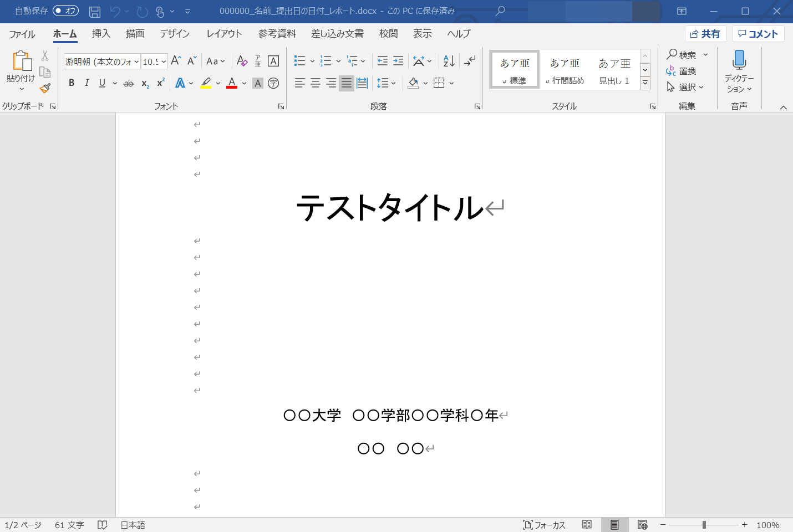
Task: Align text left
Action: pyautogui.click(x=300, y=83)
